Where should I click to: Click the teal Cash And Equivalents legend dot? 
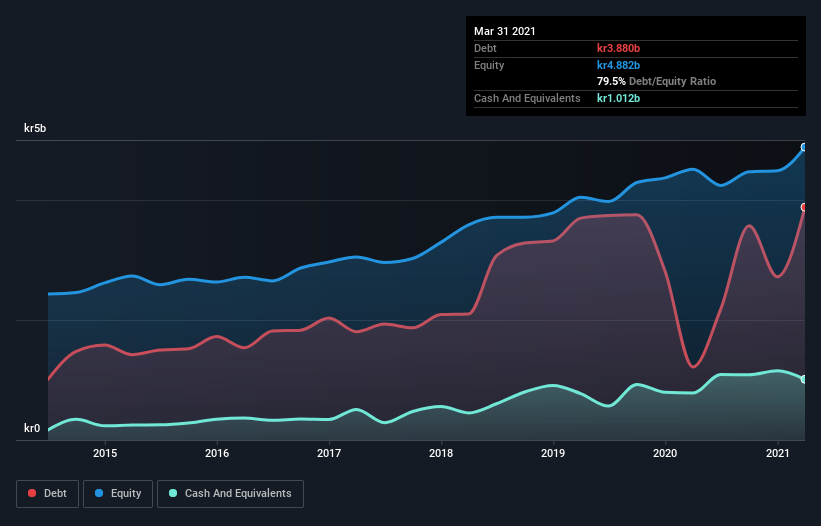pos(173,493)
